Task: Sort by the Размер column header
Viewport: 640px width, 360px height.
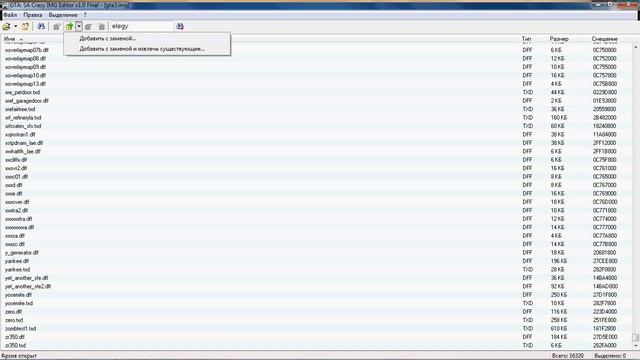Action: (559, 39)
